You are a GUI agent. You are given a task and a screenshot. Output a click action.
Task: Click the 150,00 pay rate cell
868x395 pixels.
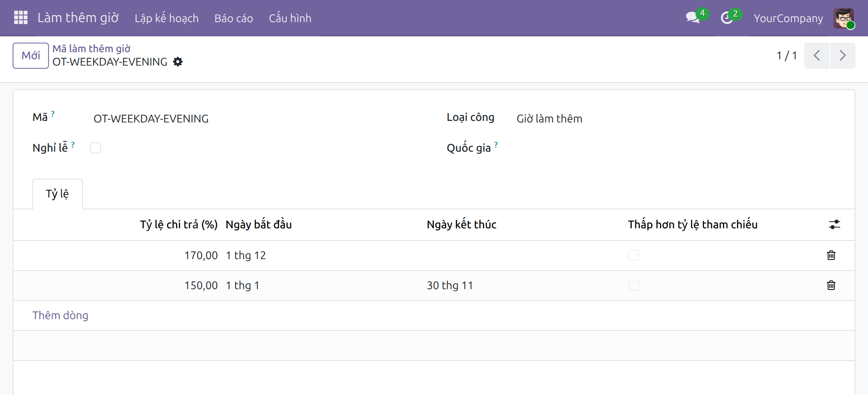click(201, 285)
